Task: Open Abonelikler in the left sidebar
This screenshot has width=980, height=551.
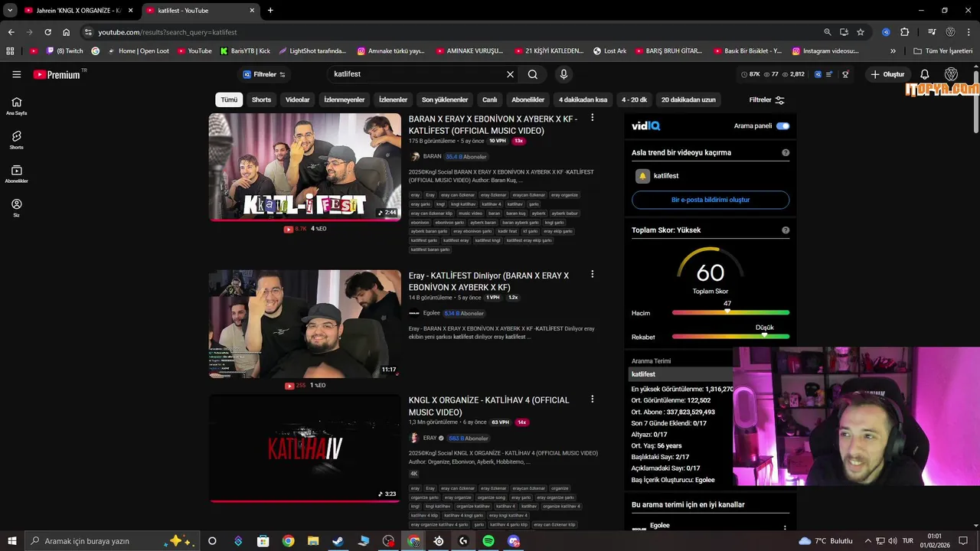Action: [x=16, y=174]
